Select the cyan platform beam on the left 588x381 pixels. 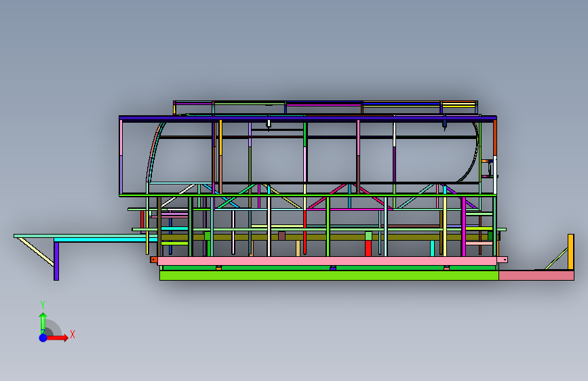tap(105, 239)
